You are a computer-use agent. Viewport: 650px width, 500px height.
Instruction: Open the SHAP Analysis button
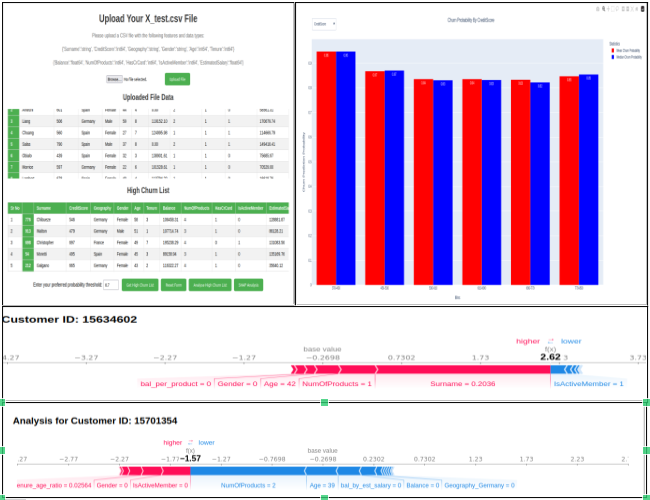(249, 285)
